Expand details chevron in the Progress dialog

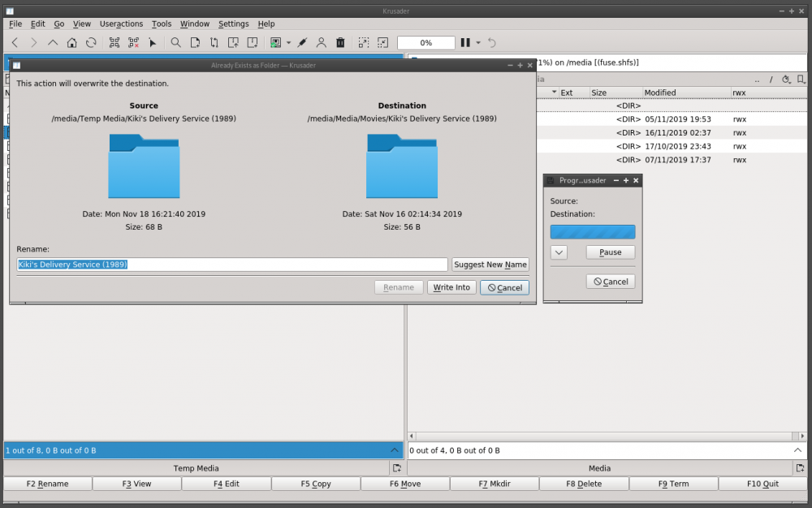tap(559, 252)
